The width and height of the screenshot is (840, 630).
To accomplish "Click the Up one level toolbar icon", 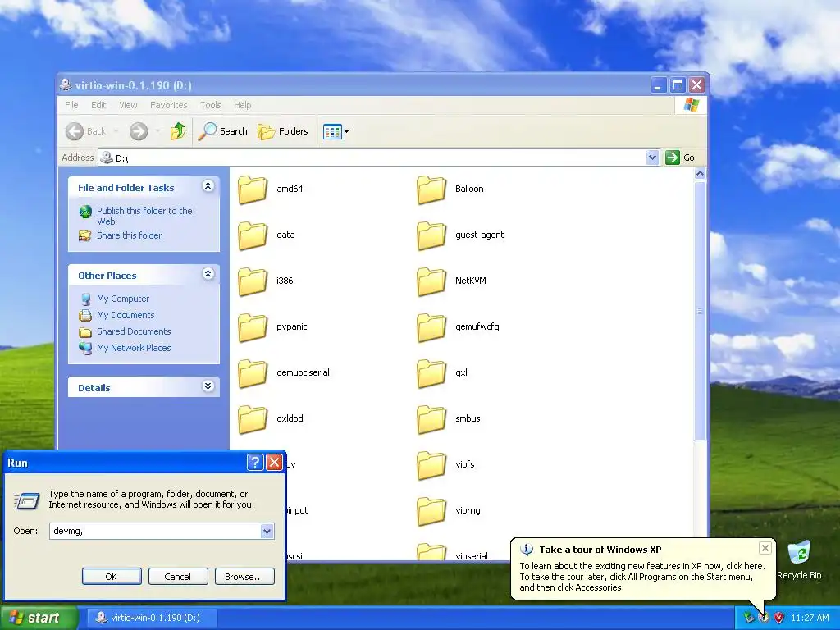I will point(178,131).
